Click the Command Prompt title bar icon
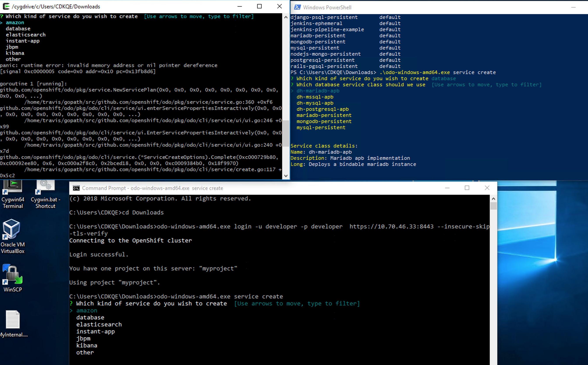Image resolution: width=588 pixels, height=365 pixels. click(x=76, y=188)
